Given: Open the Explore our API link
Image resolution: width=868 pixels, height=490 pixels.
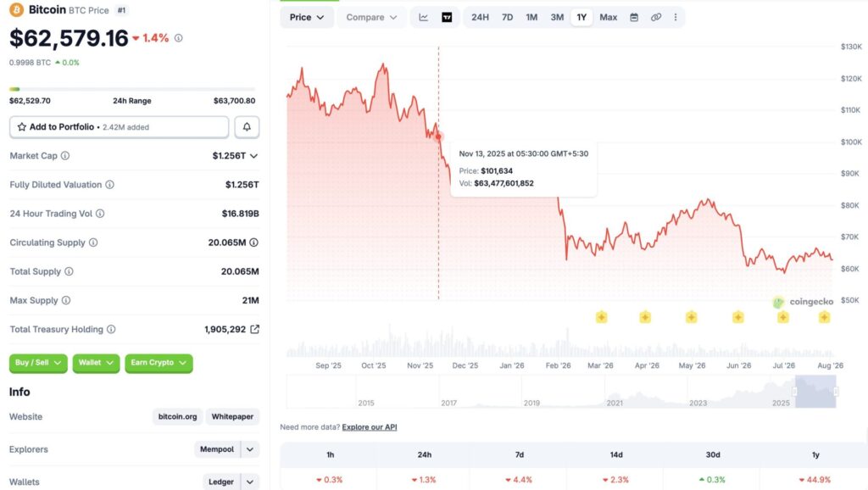Looking at the screenshot, I should pos(370,427).
